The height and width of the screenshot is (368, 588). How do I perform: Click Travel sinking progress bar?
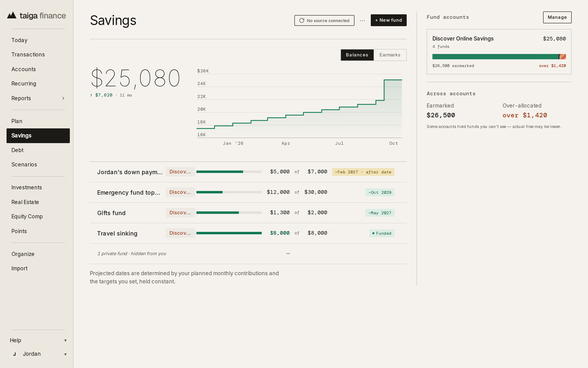click(x=229, y=233)
